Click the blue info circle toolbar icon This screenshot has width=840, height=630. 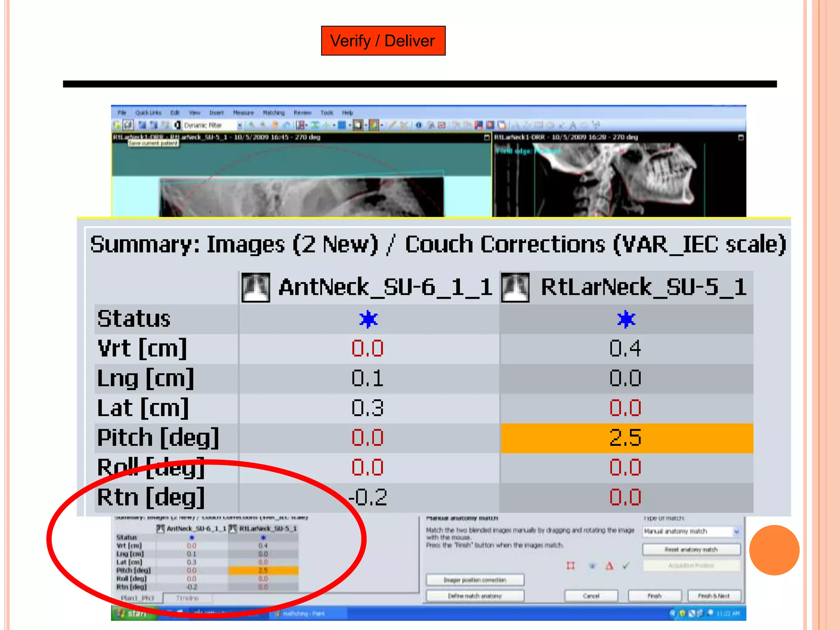point(418,125)
